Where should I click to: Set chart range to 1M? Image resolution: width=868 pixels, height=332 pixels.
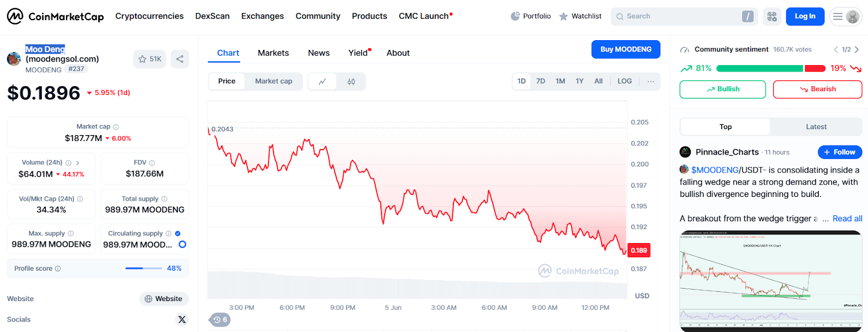(560, 81)
